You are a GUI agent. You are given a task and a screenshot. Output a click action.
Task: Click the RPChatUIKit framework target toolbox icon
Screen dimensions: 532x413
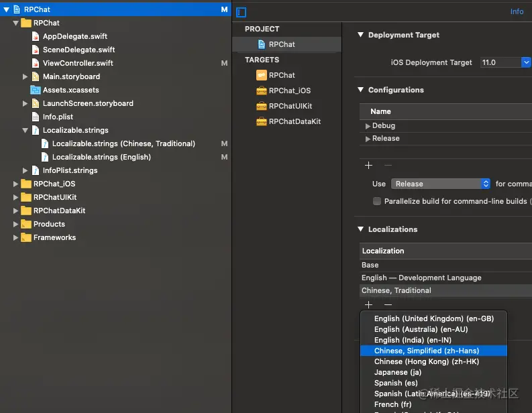point(261,106)
